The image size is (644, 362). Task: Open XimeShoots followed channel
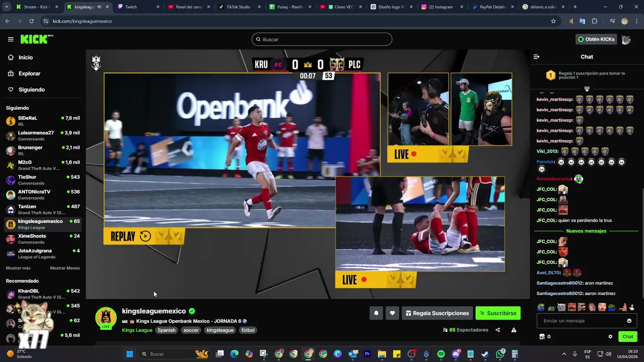[x=43, y=239]
